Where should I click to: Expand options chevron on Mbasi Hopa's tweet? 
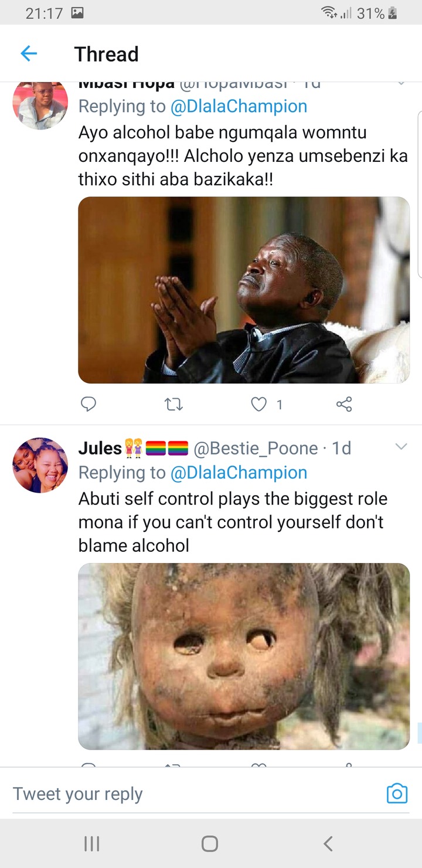401,84
